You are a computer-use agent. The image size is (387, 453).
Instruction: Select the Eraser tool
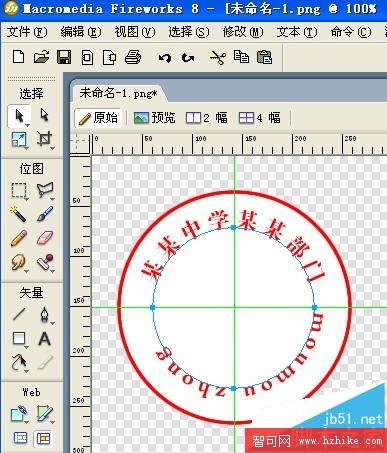tap(45, 238)
